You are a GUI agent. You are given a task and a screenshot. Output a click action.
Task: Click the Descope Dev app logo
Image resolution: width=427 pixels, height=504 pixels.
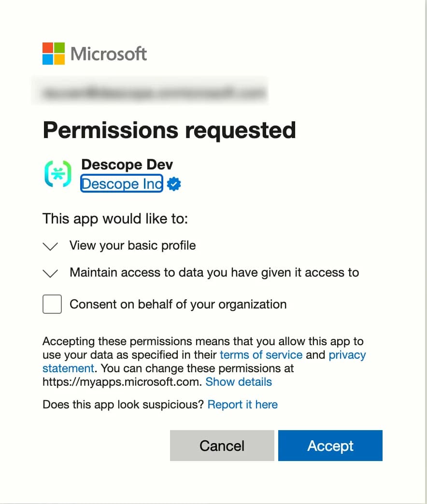[x=57, y=175]
